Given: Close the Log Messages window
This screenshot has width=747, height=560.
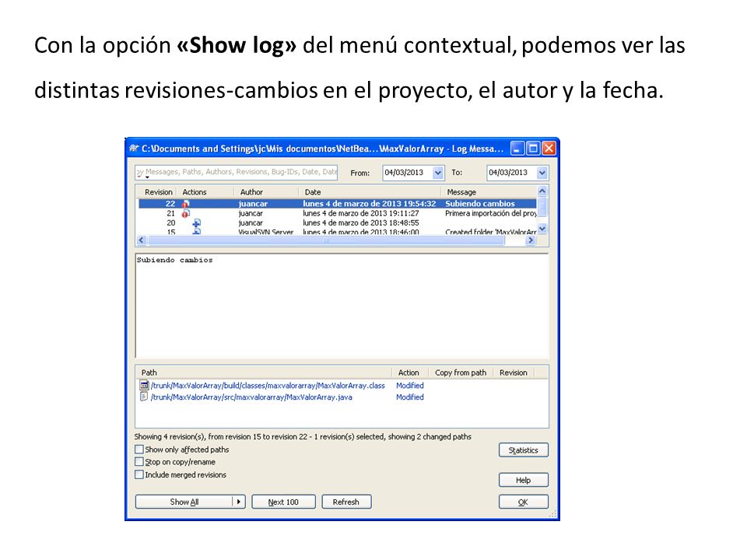Looking at the screenshot, I should point(549,149).
